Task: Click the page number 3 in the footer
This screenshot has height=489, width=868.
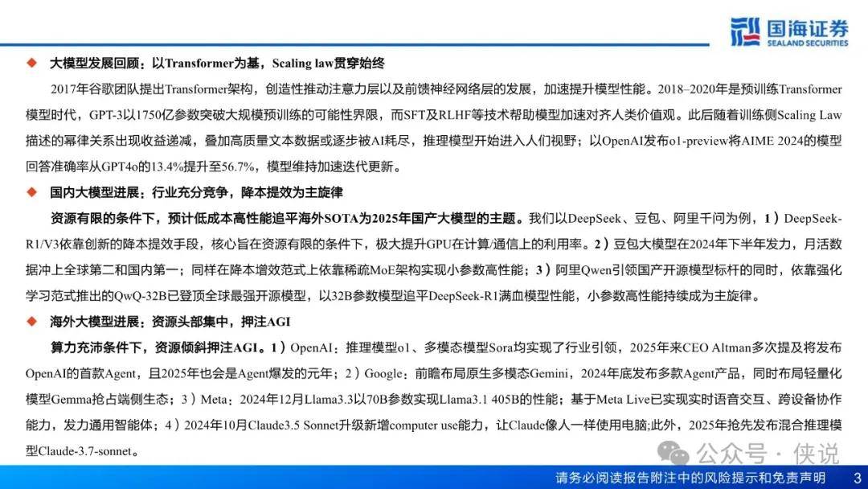Action: (858, 478)
